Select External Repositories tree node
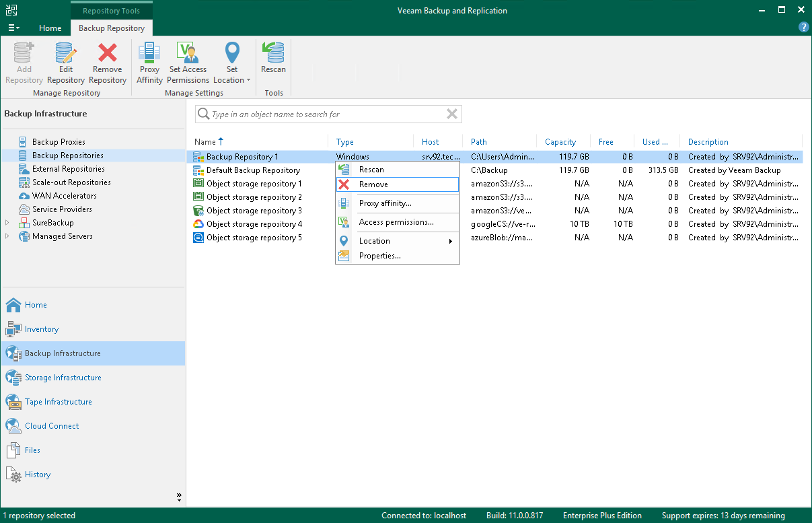The height and width of the screenshot is (523, 812). click(x=68, y=169)
